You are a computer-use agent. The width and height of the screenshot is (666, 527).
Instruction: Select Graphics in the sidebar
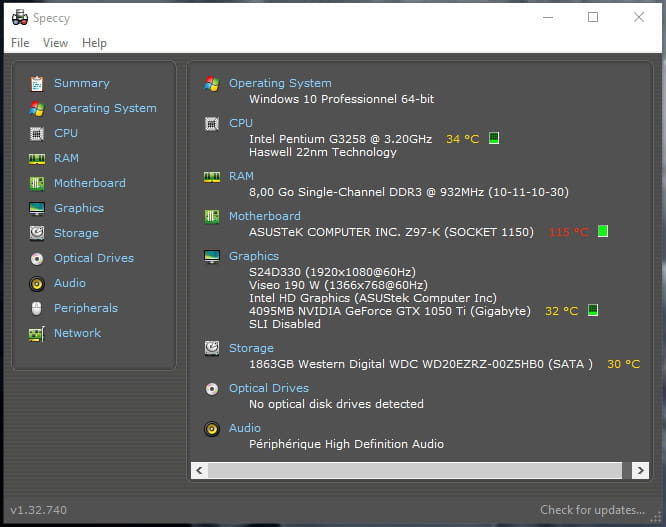click(79, 208)
